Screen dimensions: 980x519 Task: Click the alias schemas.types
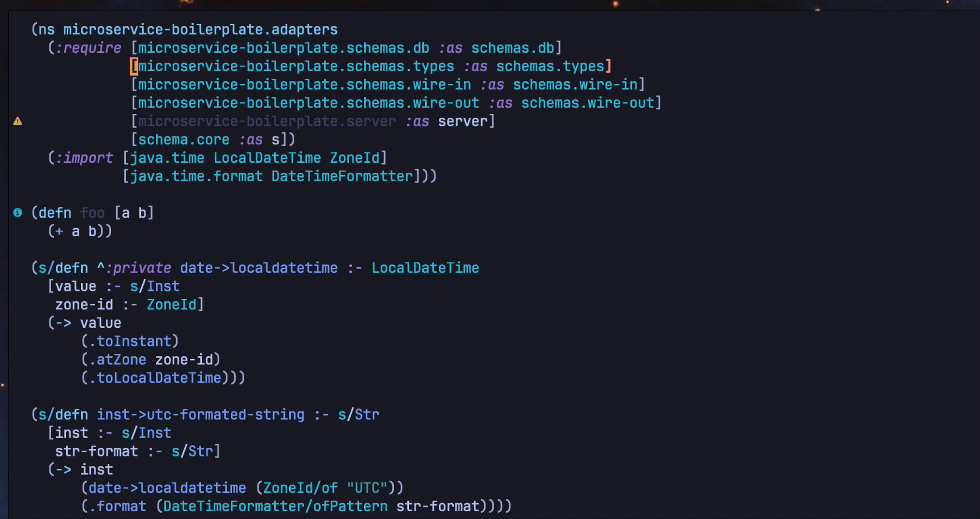(x=550, y=66)
